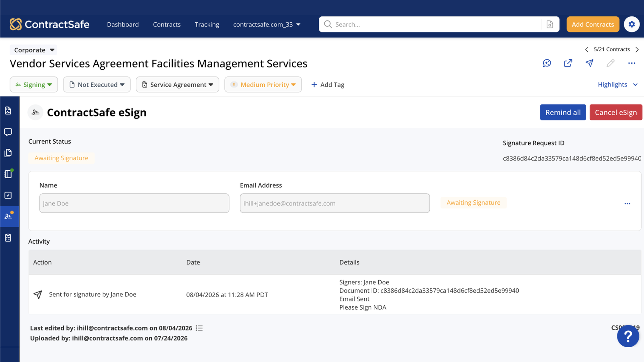
Task: Click the 'Last edited by' line
Action: click(111, 328)
